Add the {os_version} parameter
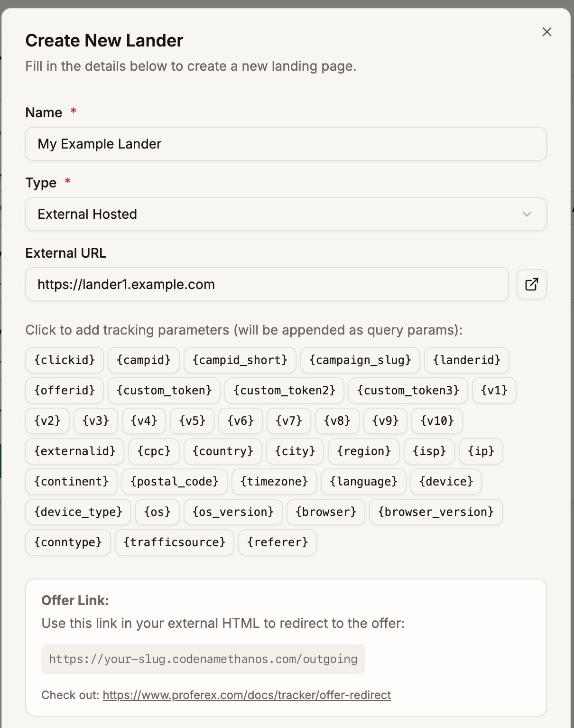This screenshot has height=728, width=574. (233, 512)
